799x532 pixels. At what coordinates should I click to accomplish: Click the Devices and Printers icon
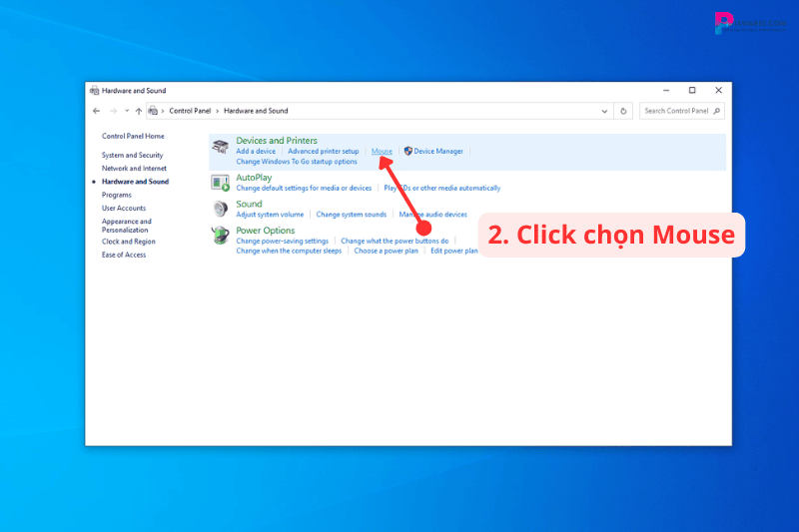click(220, 147)
